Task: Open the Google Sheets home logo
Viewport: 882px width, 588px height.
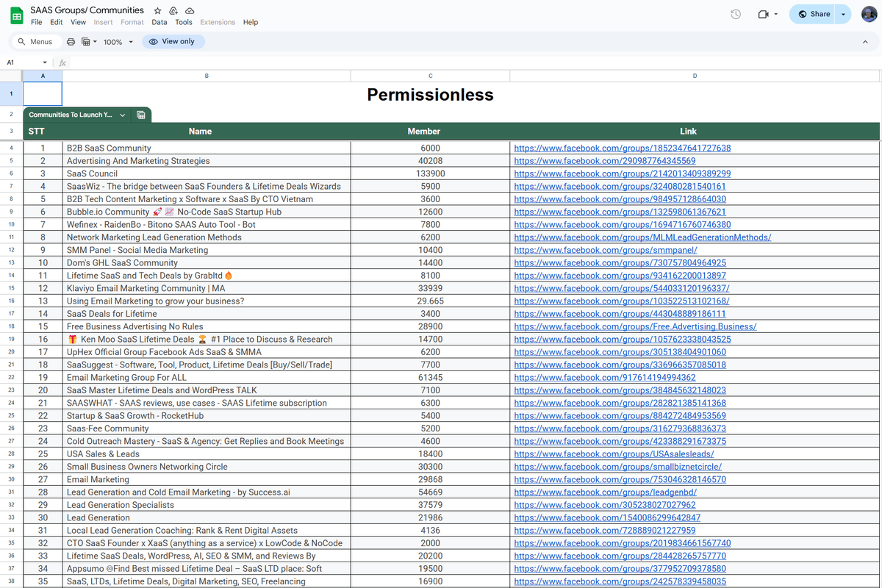Action: tap(16, 15)
